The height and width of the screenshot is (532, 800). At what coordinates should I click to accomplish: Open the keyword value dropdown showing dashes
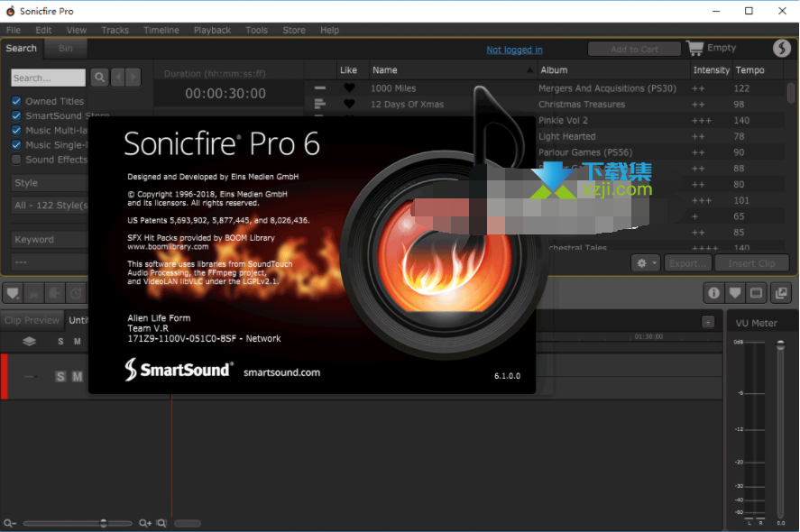point(50,261)
